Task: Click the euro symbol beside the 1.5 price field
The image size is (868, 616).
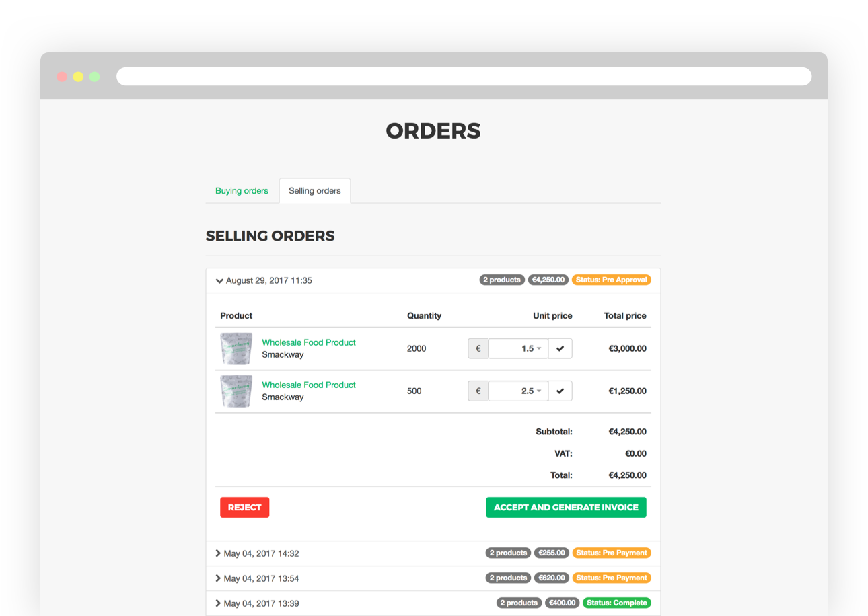Action: coord(478,348)
